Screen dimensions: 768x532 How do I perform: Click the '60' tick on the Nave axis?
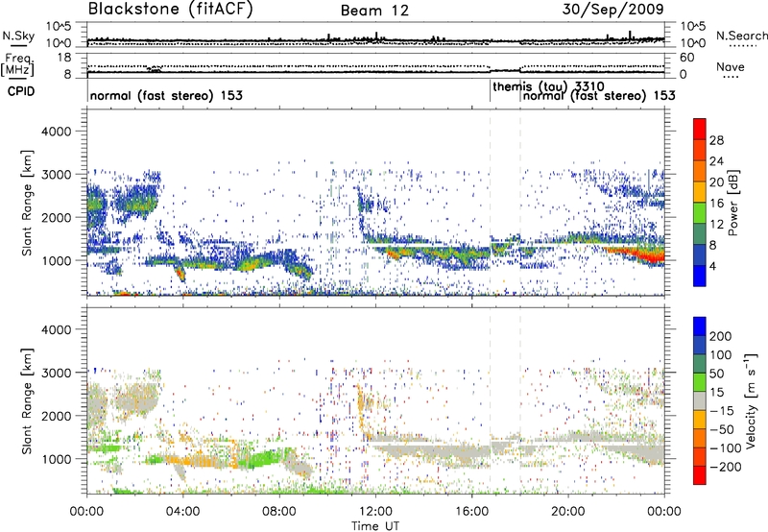pyautogui.click(x=686, y=58)
